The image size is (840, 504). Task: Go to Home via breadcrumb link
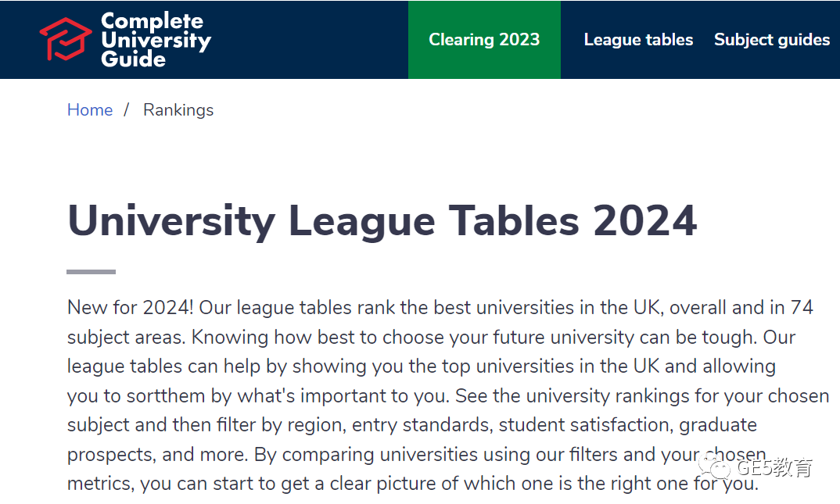tap(90, 109)
